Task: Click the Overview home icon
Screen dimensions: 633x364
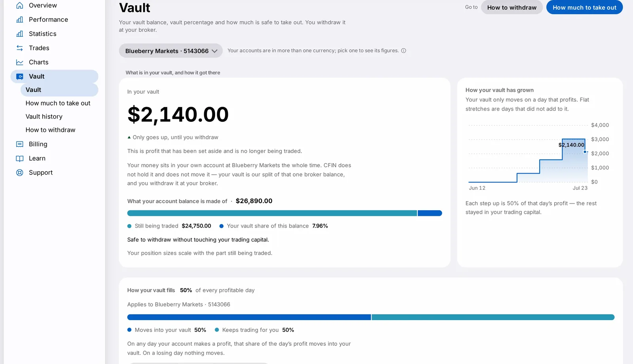Action: point(19,6)
